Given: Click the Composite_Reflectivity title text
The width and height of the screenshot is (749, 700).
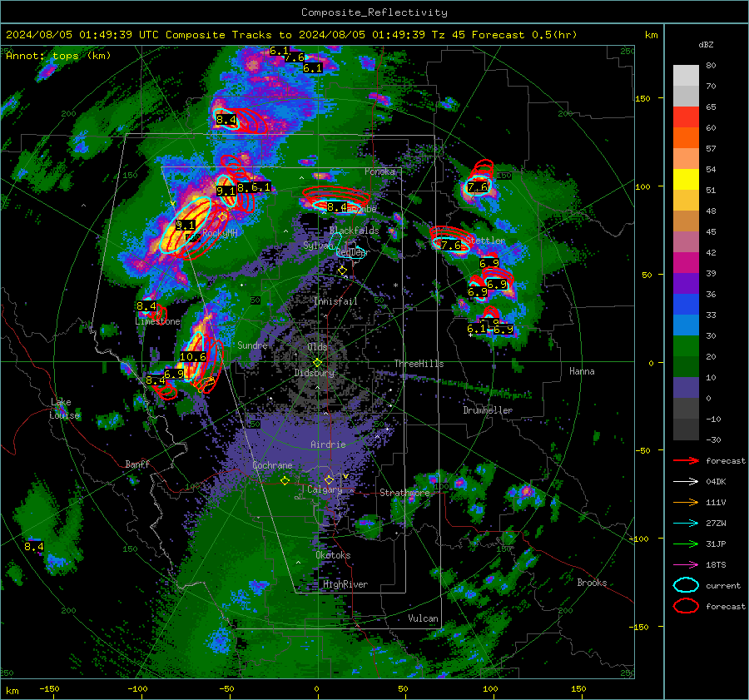Looking at the screenshot, I should 374,12.
